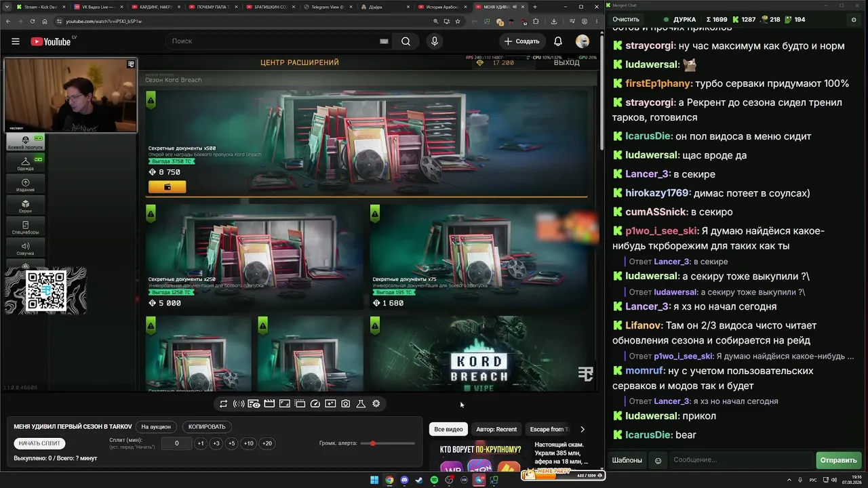
Task: Take a screenshot with the camera icon
Action: pos(345,404)
